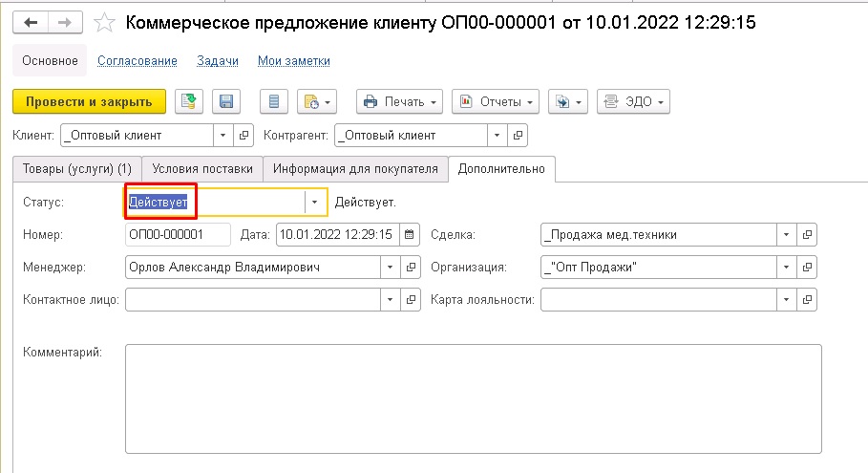Go forward with the right arrow button
The height and width of the screenshot is (473, 868).
click(x=65, y=23)
